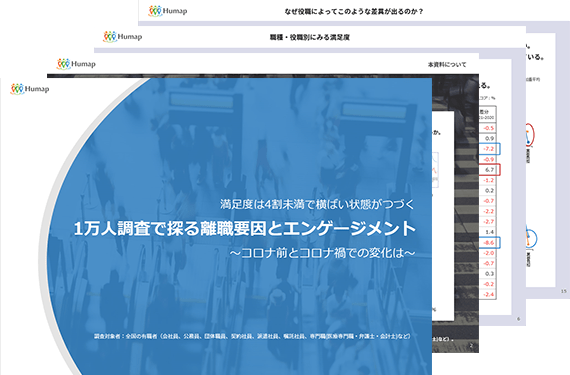Click the table cell showing -2.2

pyautogui.click(x=489, y=211)
